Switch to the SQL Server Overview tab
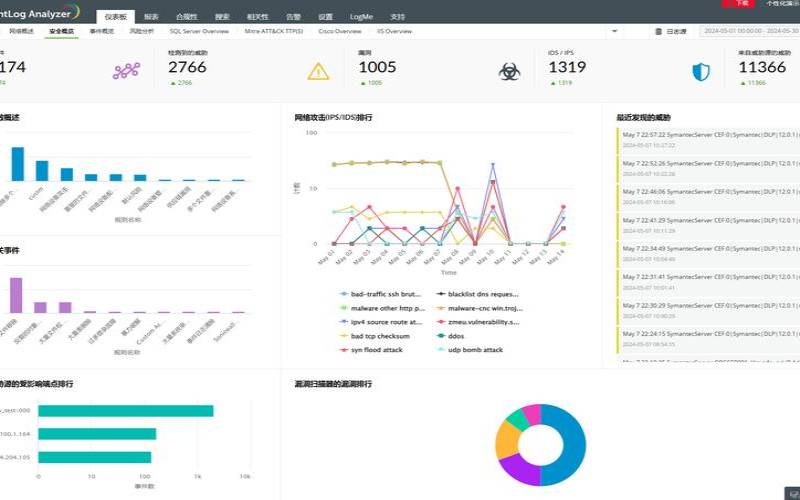Viewport: 800px width, 500px height. click(x=199, y=32)
